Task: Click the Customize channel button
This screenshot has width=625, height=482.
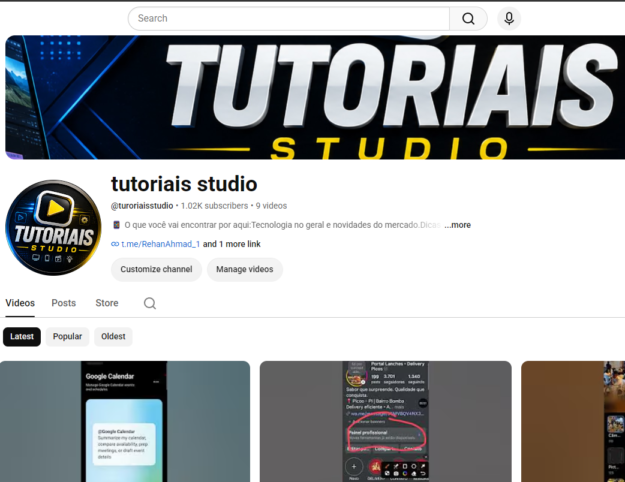Action: pos(156,270)
